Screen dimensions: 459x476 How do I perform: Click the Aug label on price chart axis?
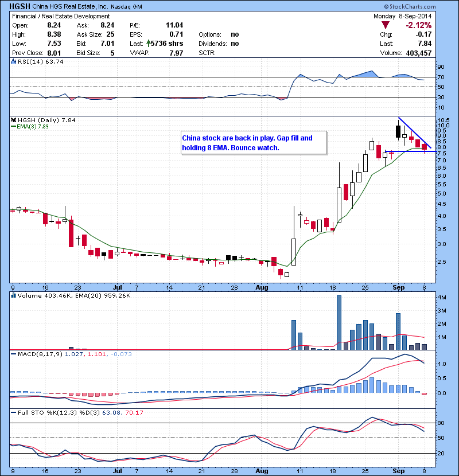(262, 287)
